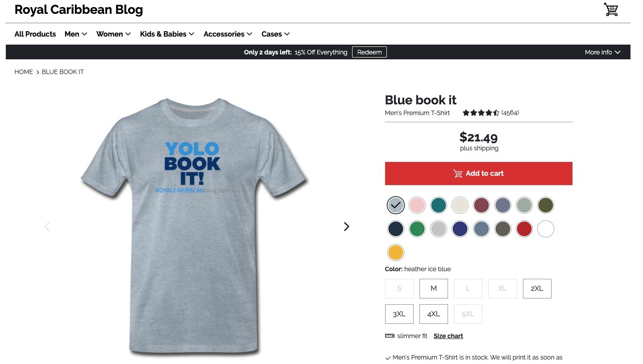Screen dimensions: 643x364
Task: Expand the Kids & Babies menu
Action: pyautogui.click(x=167, y=34)
